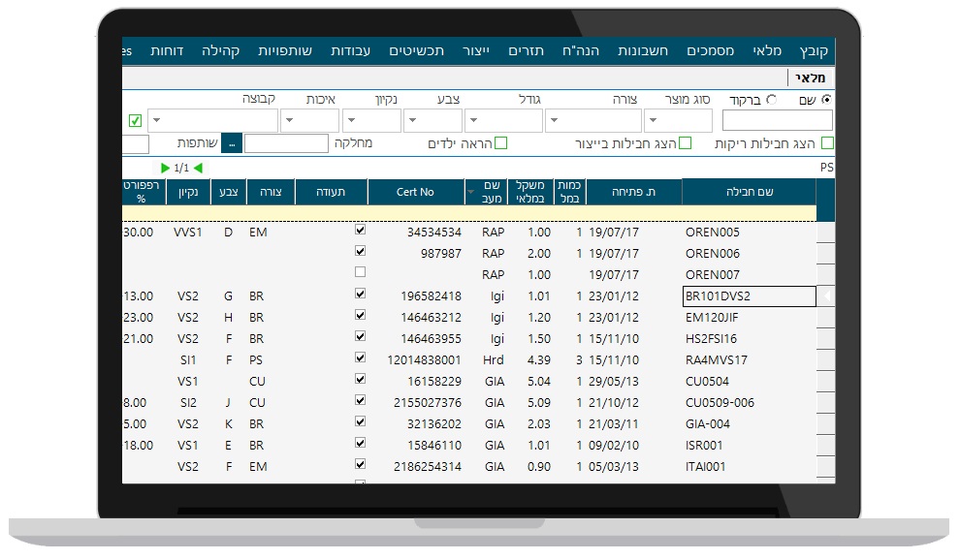
Task: Sort by the שם חבילה column header
Action: pyautogui.click(x=750, y=192)
